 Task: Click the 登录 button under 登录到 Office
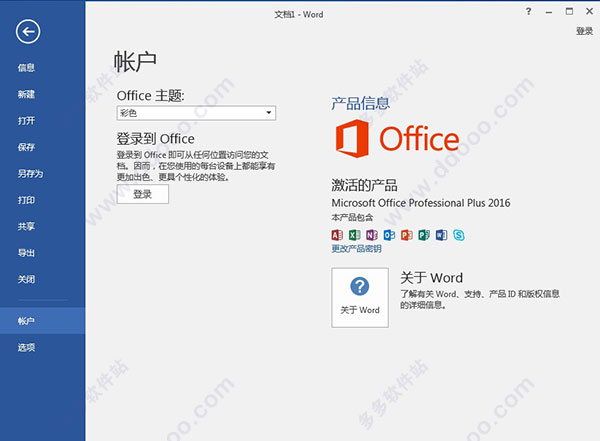pos(143,194)
